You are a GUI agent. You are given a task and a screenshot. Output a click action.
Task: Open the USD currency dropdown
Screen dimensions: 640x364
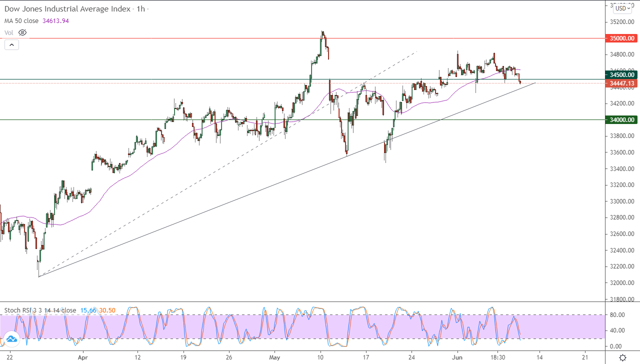pos(623,8)
